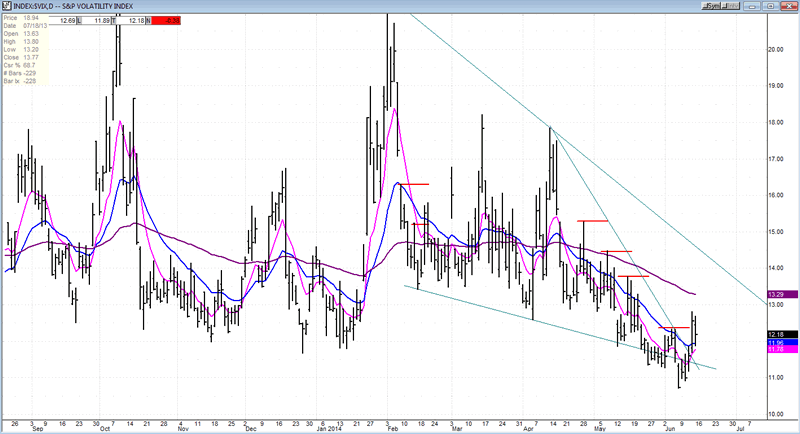Select the red horizontal line near 16.30 in February
Image resolution: width=800 pixels, height=434 pixels.
[x=414, y=184]
